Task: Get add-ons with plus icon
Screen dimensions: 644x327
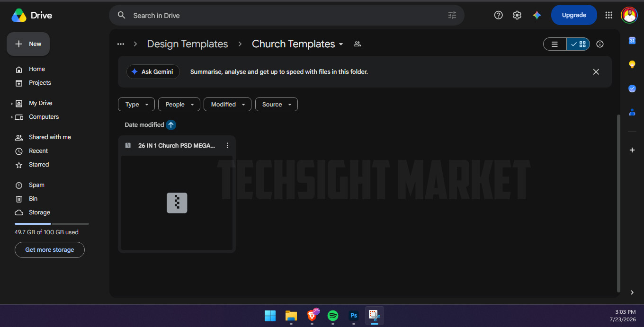Action: 632,150
